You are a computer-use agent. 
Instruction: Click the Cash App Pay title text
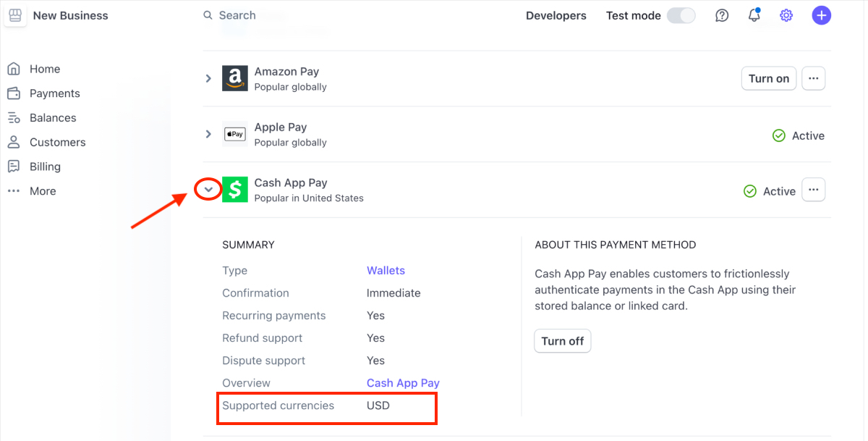(291, 182)
